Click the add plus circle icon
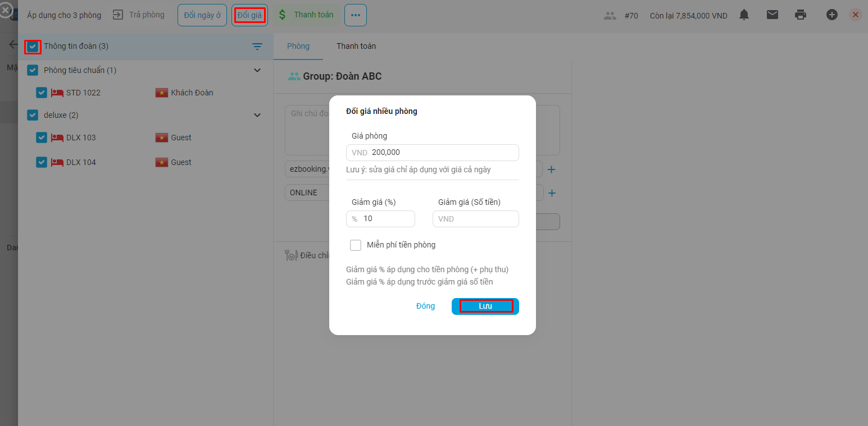 (832, 15)
